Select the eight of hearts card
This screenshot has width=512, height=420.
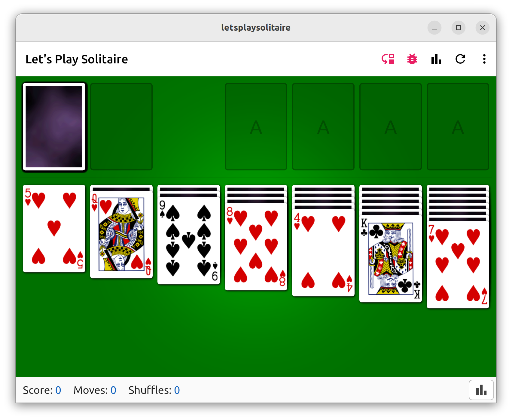[256, 247]
